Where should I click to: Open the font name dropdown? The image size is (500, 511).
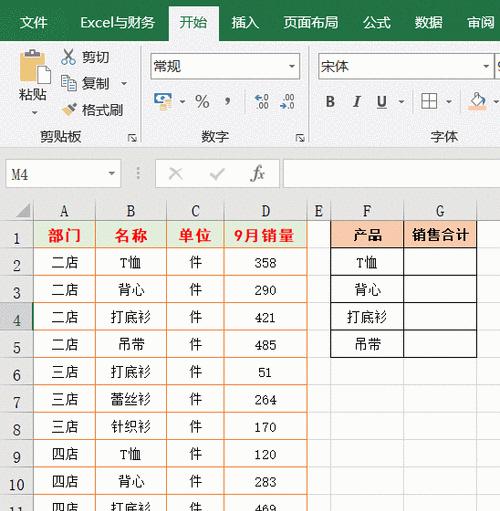click(x=486, y=66)
